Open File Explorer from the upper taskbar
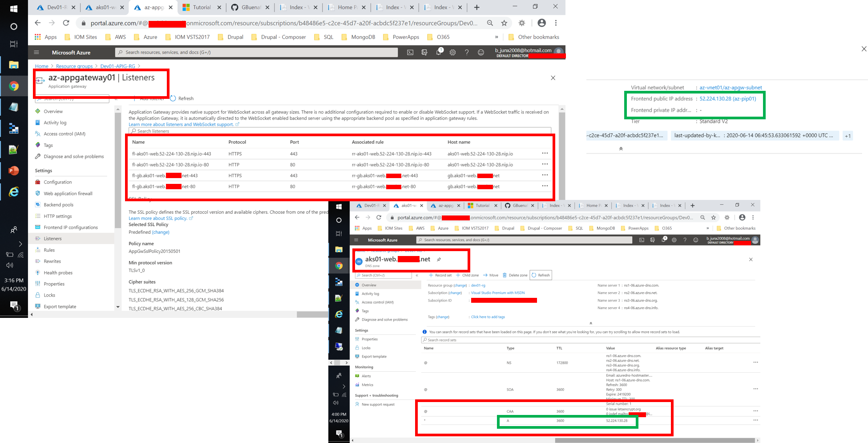Screen dimensions: 868x443 tap(14, 65)
